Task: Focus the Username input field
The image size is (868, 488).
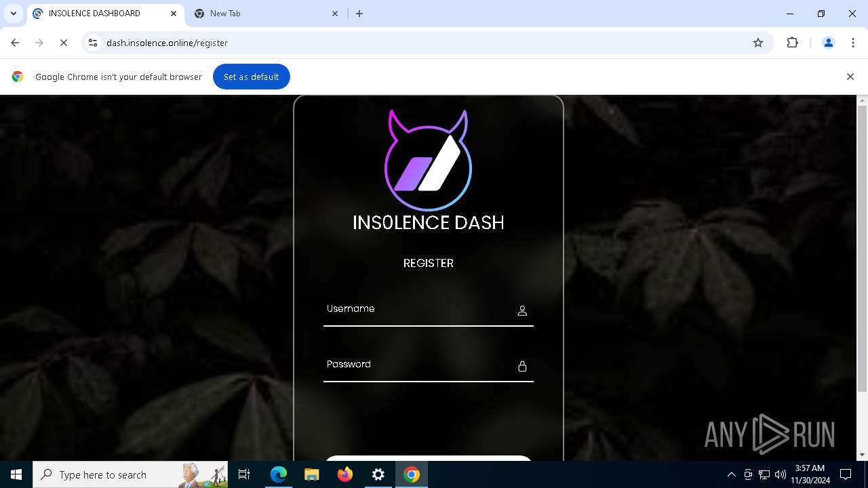Action: (x=428, y=310)
